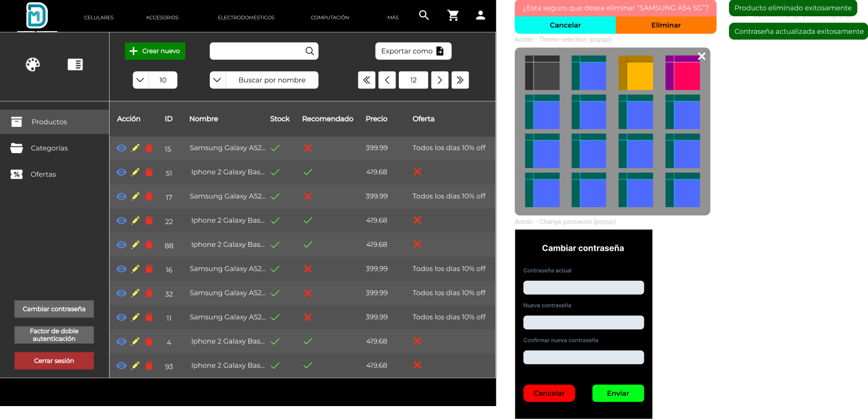Screen dimensions: 868x420
Task: Delete product ID 4 with the trash icon
Action: pos(149,341)
